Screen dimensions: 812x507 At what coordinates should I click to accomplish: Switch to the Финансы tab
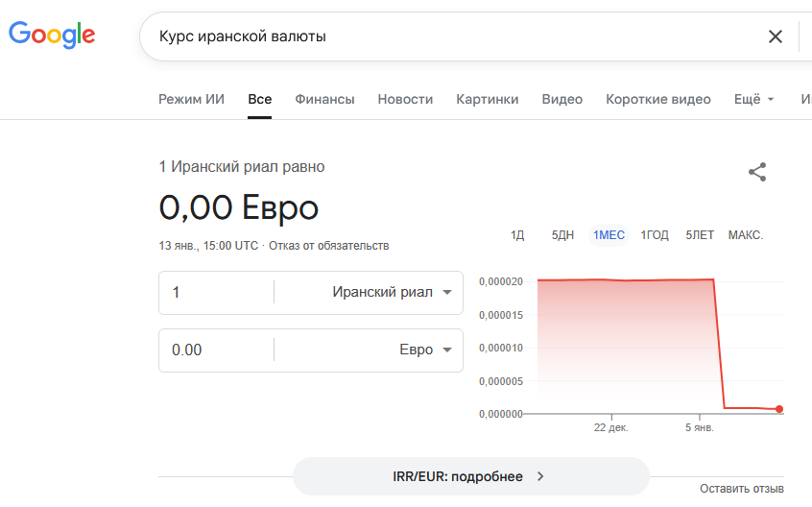[324, 99]
